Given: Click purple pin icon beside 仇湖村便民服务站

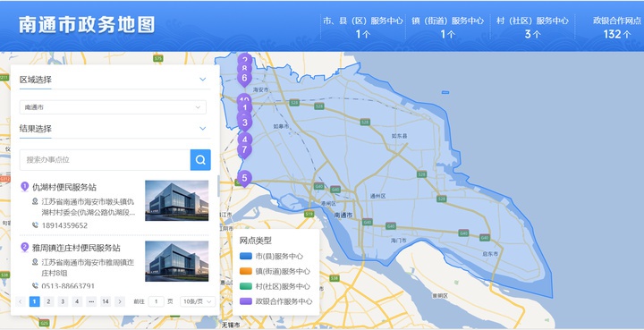Looking at the screenshot, I should (x=25, y=187).
